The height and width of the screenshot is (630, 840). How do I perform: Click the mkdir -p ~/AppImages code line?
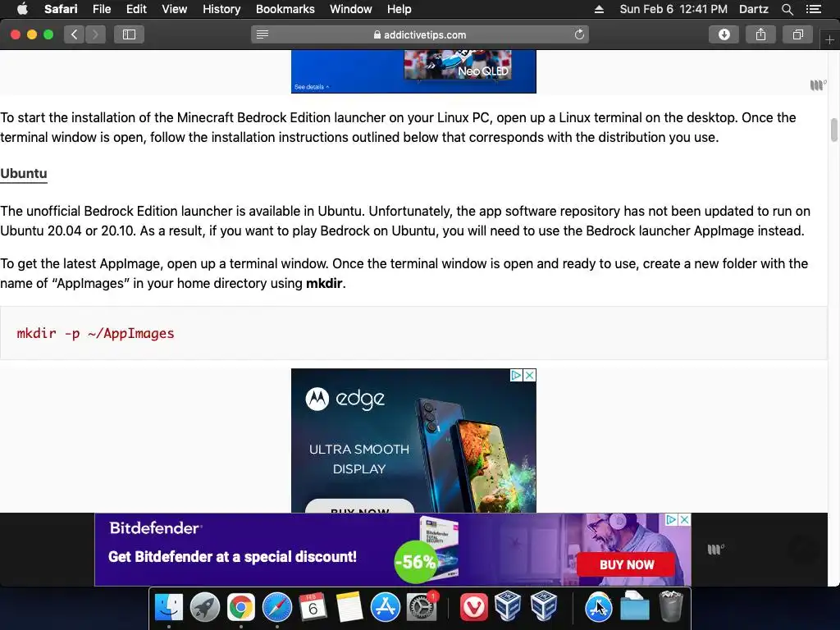point(95,333)
